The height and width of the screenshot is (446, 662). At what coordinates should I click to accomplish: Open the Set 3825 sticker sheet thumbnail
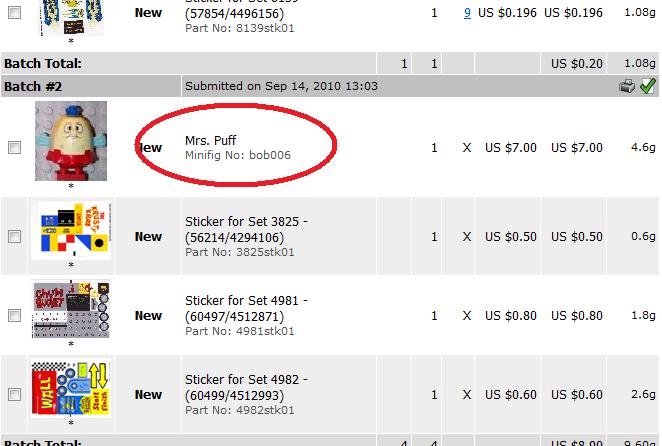(71, 229)
